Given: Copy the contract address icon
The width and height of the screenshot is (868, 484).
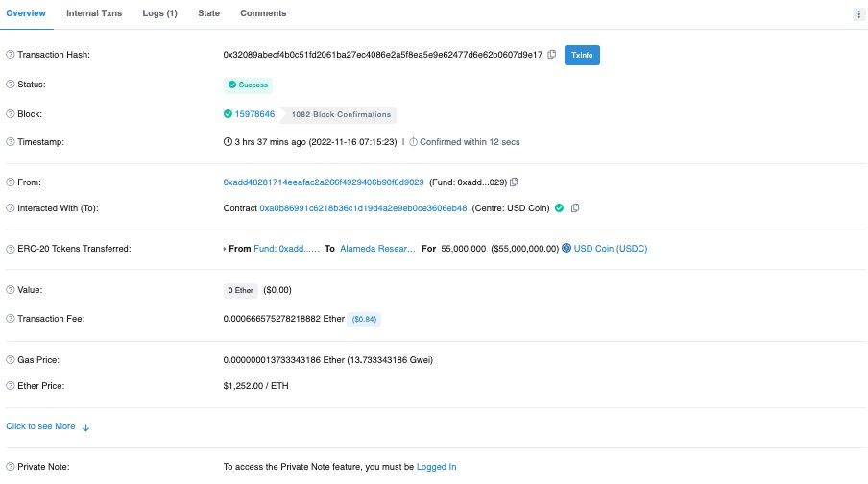Looking at the screenshot, I should [575, 208].
